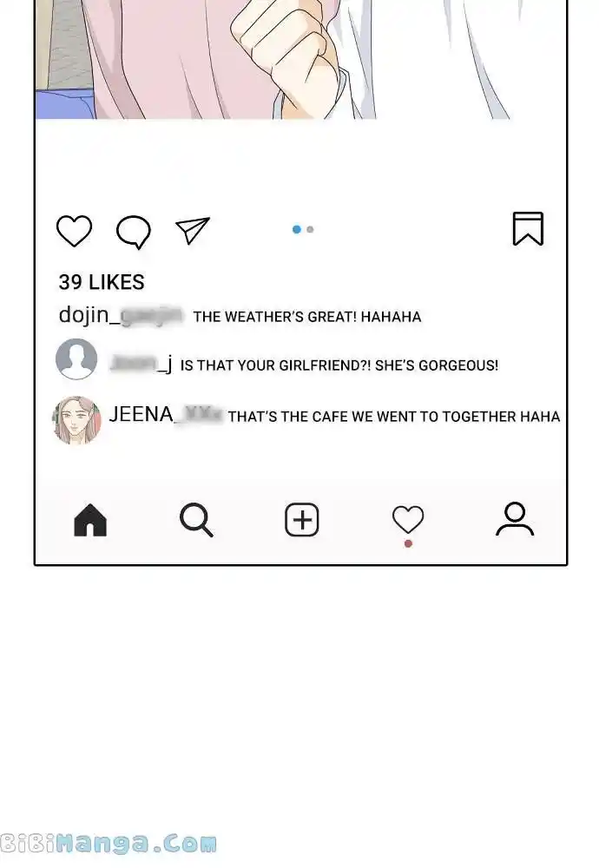The height and width of the screenshot is (868, 599).
Task: Select the first blue carousel dot
Action: 297,229
